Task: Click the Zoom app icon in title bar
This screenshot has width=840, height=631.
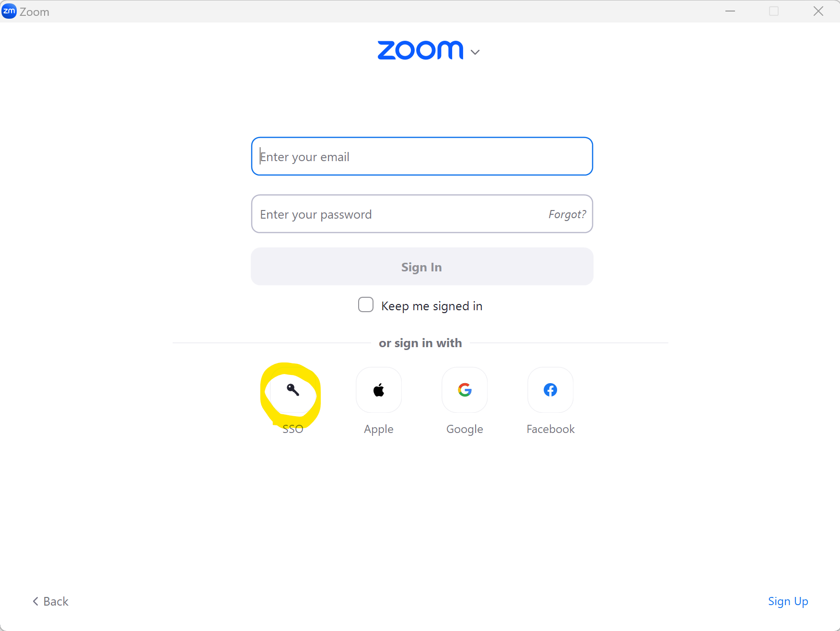Action: tap(9, 11)
